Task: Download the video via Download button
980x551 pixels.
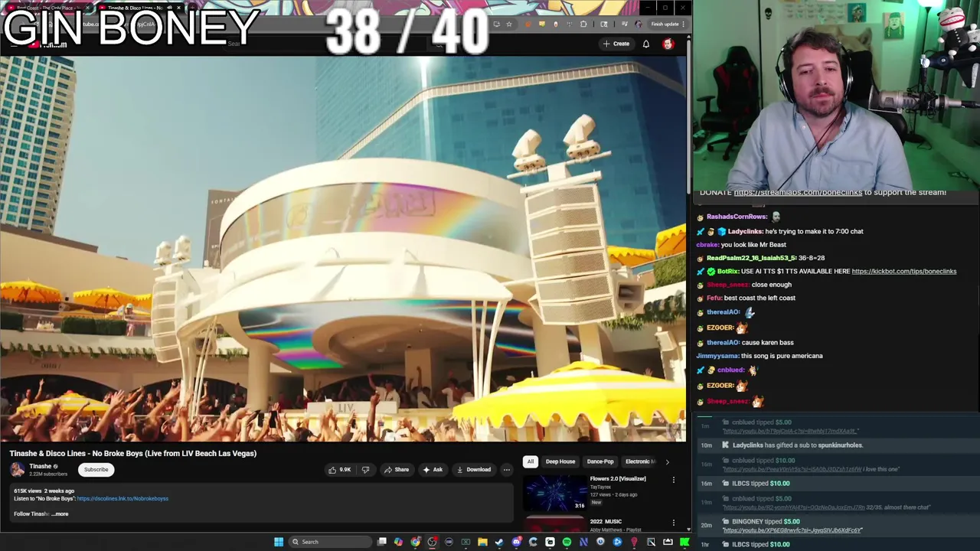Action: [x=473, y=470]
